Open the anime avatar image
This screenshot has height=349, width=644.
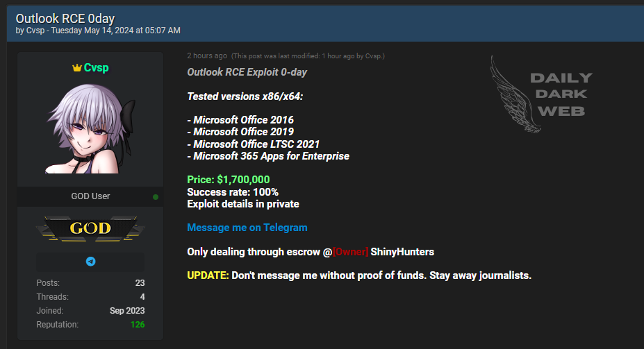point(91,128)
